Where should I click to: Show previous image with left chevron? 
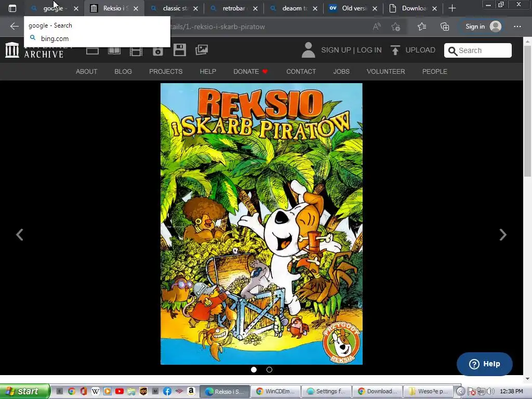(20, 234)
